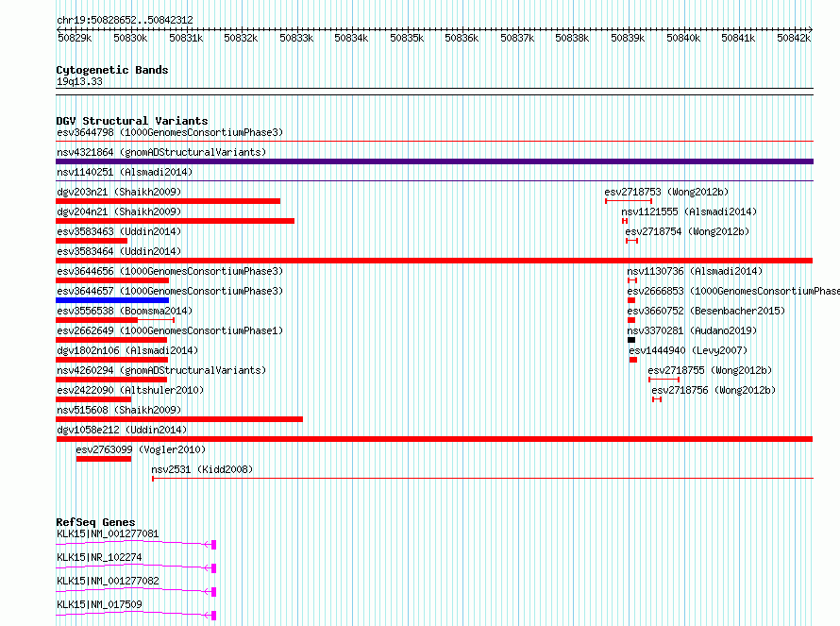The height and width of the screenshot is (626, 840).
Task: Click esv3644656 1000Genomes label
Action: [169, 271]
